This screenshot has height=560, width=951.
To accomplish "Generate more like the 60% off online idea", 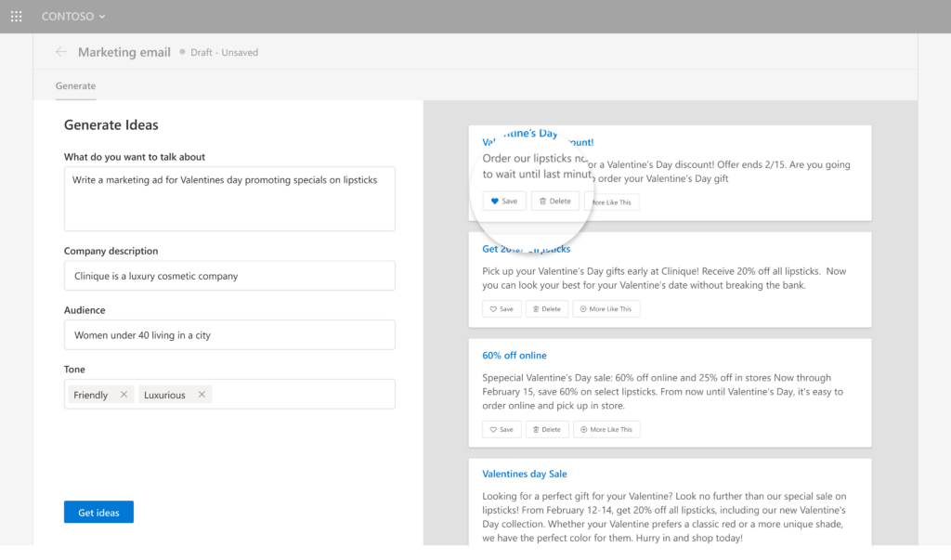I will point(606,429).
